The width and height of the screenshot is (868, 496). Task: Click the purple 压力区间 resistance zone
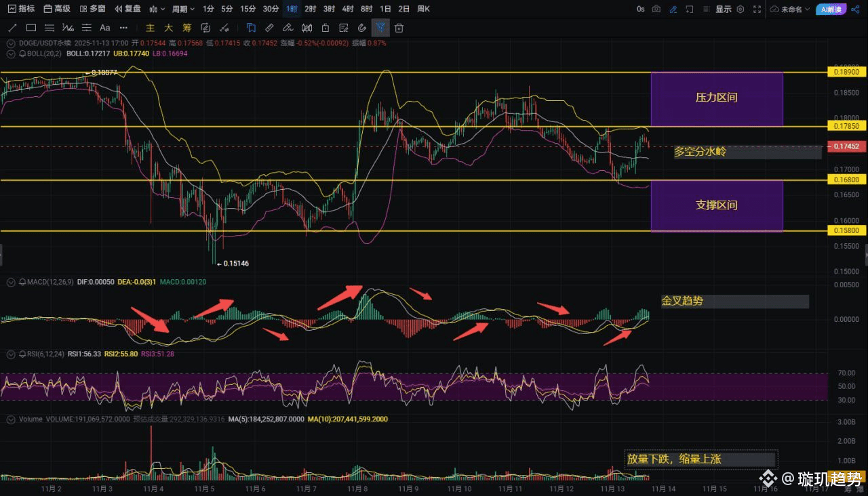[x=716, y=98]
